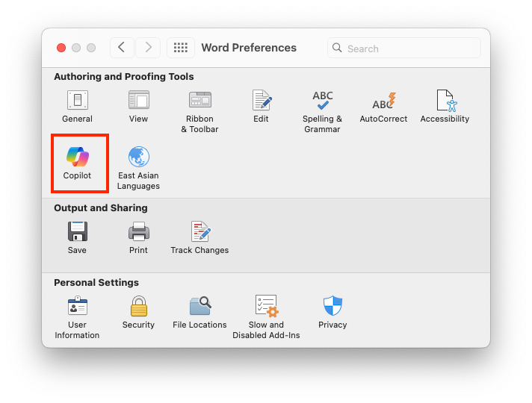Open General preferences

click(x=77, y=101)
